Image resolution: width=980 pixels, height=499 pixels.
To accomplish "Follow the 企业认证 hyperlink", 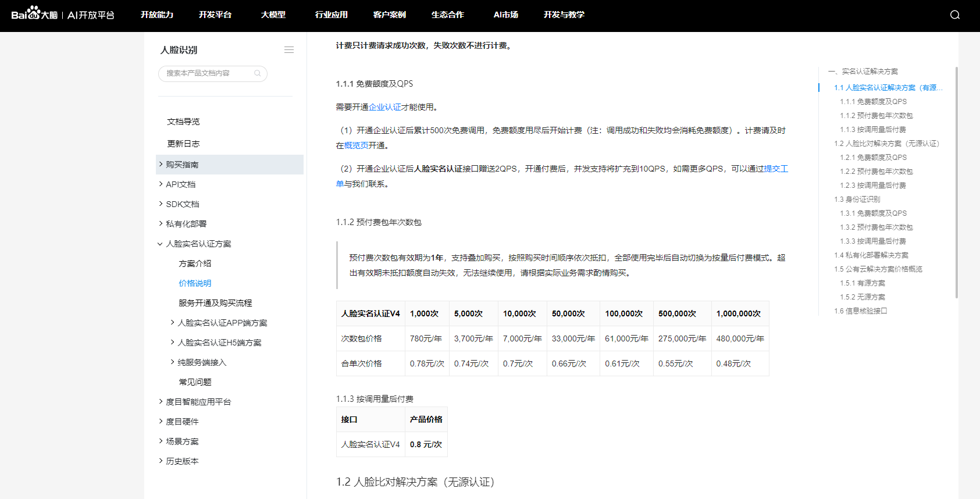I will (x=384, y=107).
